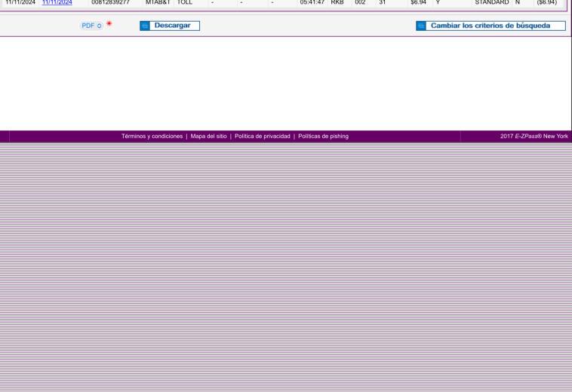Select the 05:41:47 exit time cell

coord(312,3)
